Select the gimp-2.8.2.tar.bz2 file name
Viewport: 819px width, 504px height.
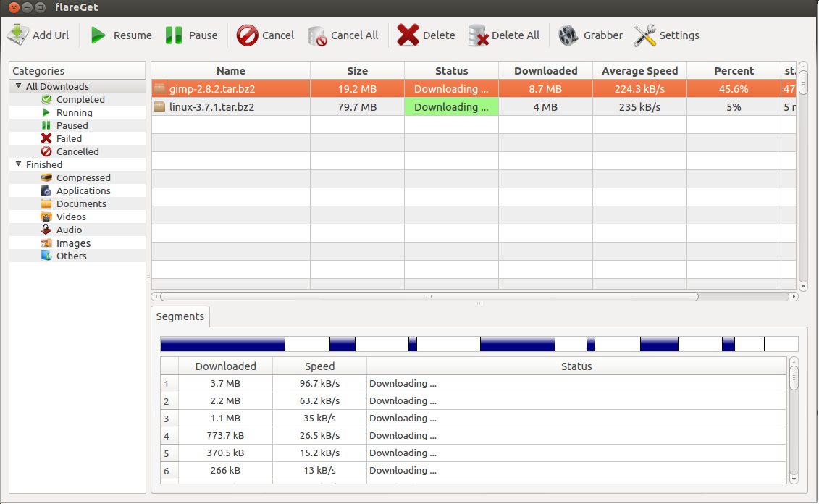[212, 89]
